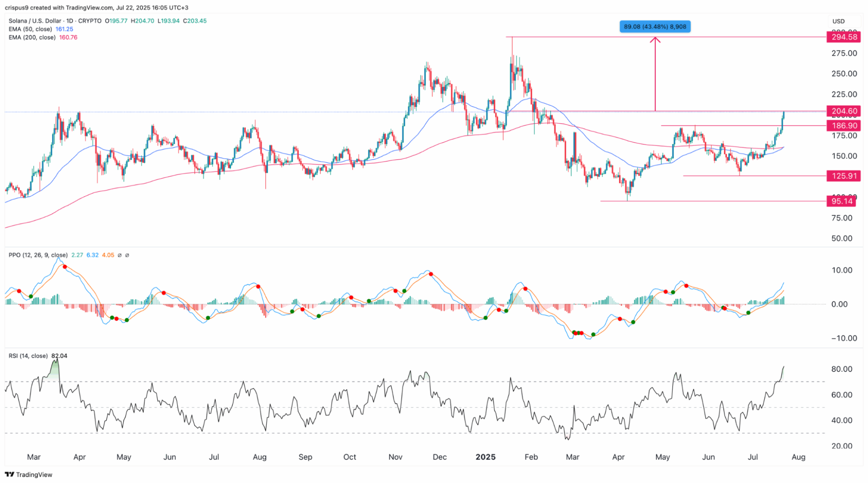
Task: Click the EMA 50 value 161.25
Action: [x=64, y=29]
